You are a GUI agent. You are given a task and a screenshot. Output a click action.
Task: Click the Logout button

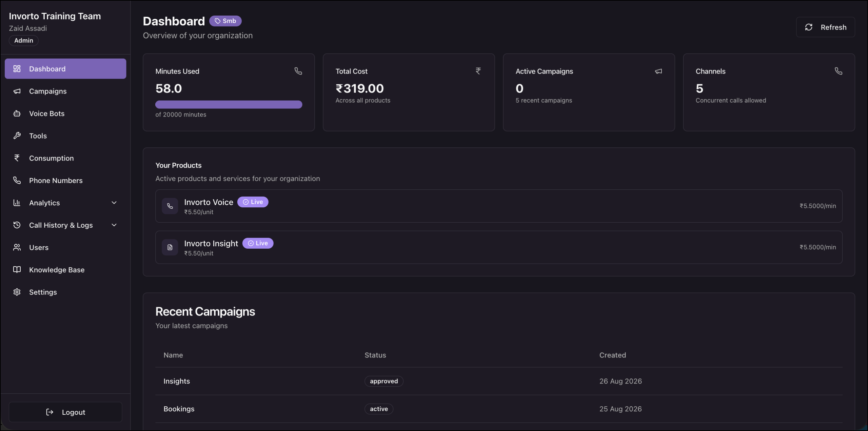[x=65, y=412]
